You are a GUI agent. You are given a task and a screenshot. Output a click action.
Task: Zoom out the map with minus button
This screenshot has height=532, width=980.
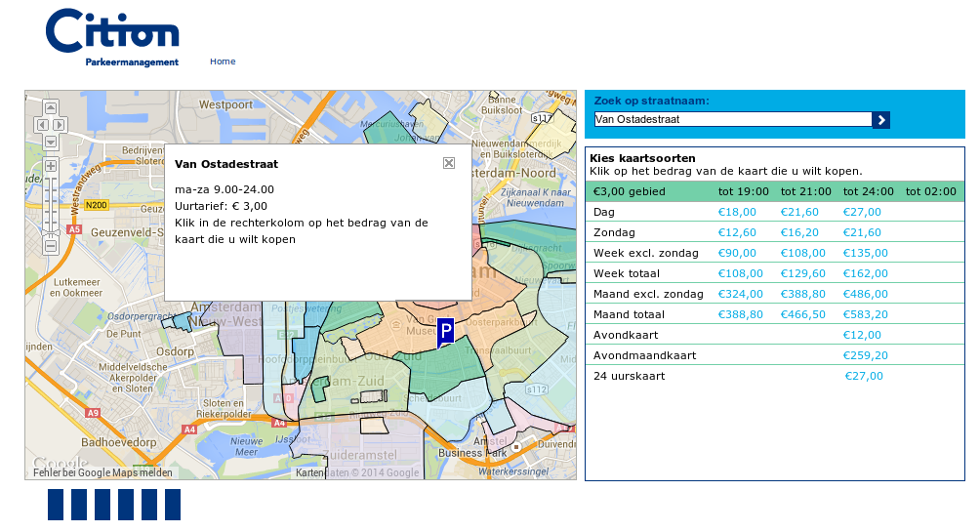pyautogui.click(x=50, y=247)
